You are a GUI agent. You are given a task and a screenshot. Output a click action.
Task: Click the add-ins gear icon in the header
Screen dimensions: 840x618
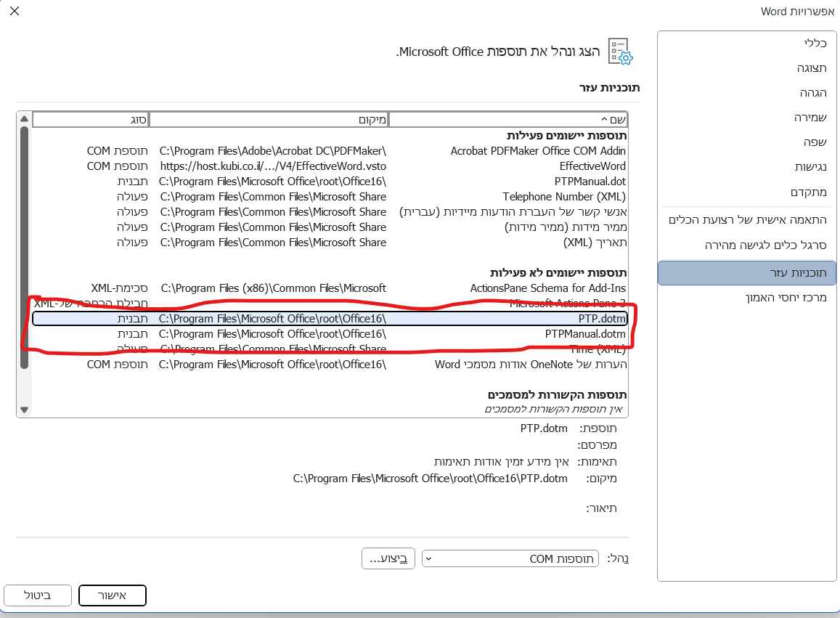pos(620,52)
